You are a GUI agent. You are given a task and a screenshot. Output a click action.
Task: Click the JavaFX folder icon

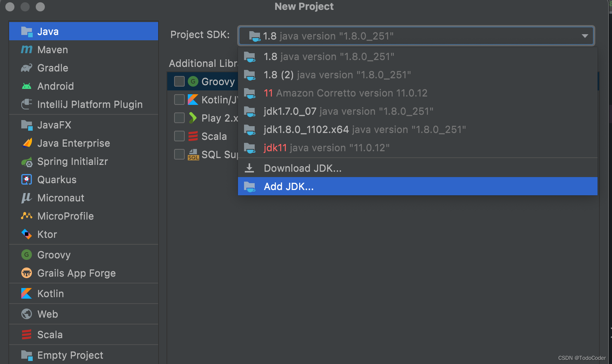27,125
